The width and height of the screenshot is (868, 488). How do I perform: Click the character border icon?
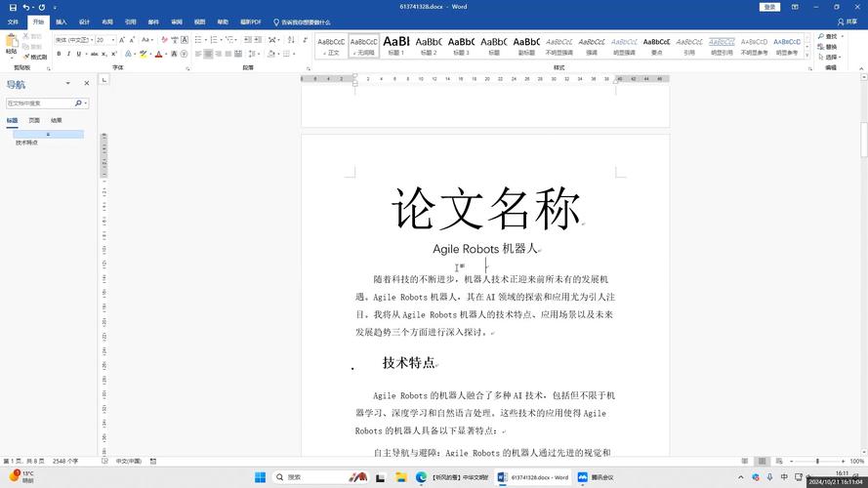click(185, 40)
